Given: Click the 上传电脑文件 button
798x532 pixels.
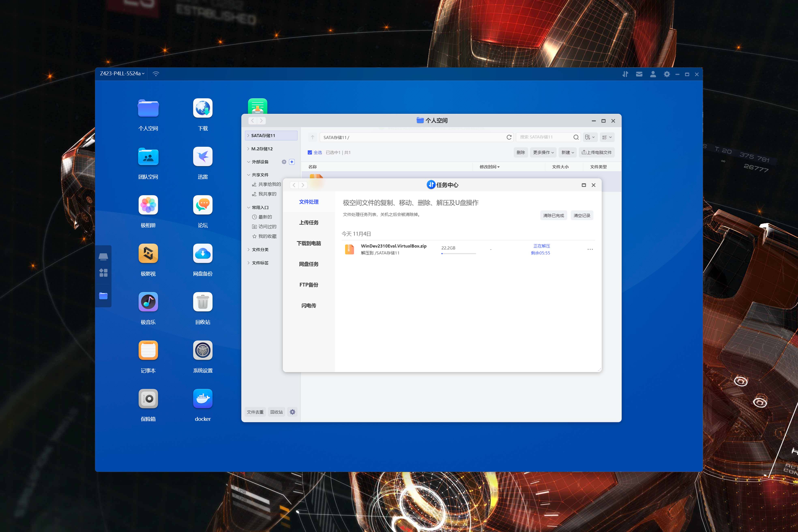Looking at the screenshot, I should [596, 152].
